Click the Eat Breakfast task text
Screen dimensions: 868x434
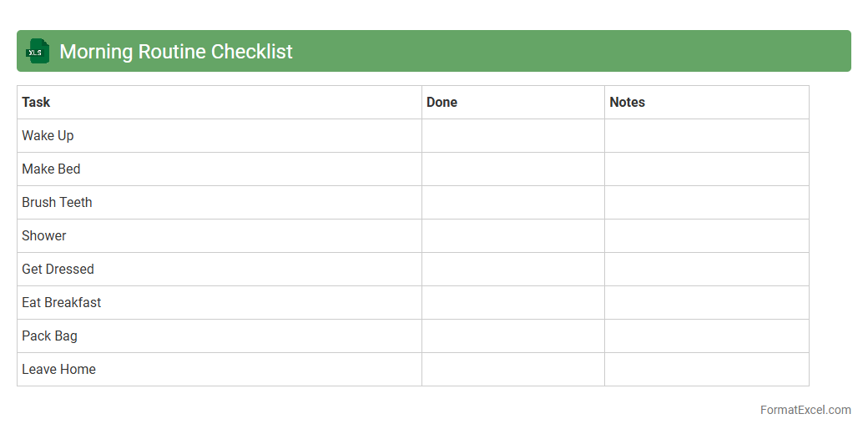(x=61, y=303)
